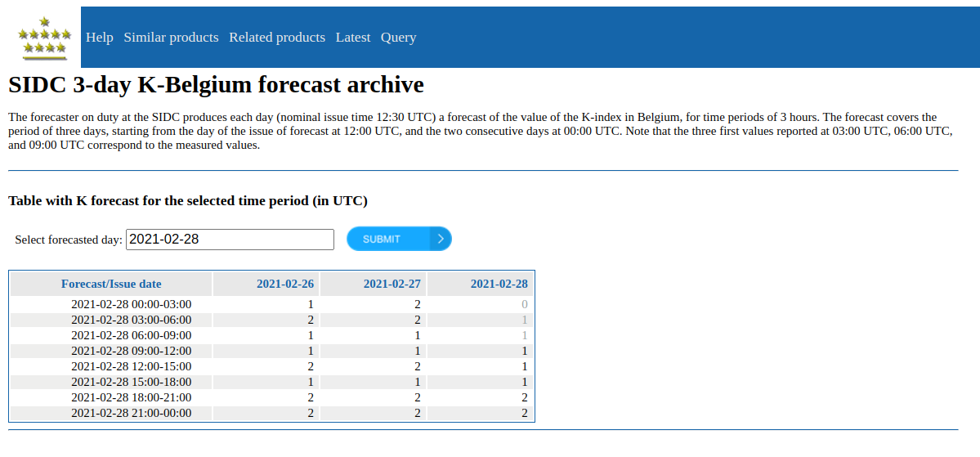The width and height of the screenshot is (980, 457).
Task: Click the greyed 0 value for 00:00-03:00
Action: click(x=524, y=304)
